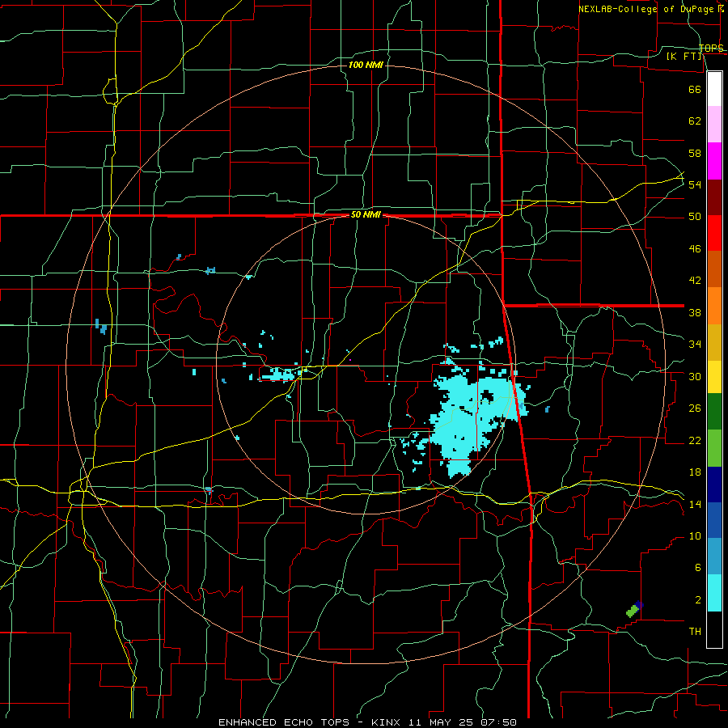This screenshot has height=728, width=728.
Task: Click the legend value "14"
Action: [695, 504]
